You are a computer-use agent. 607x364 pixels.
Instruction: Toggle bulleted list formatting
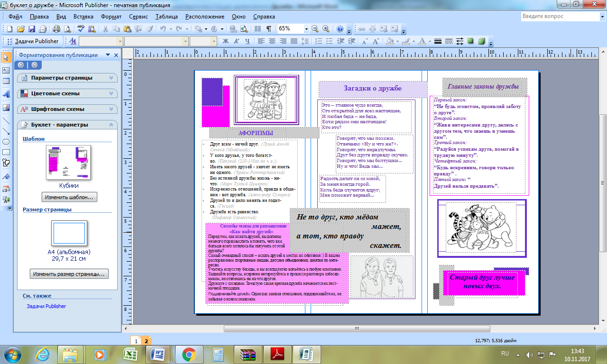click(330, 41)
